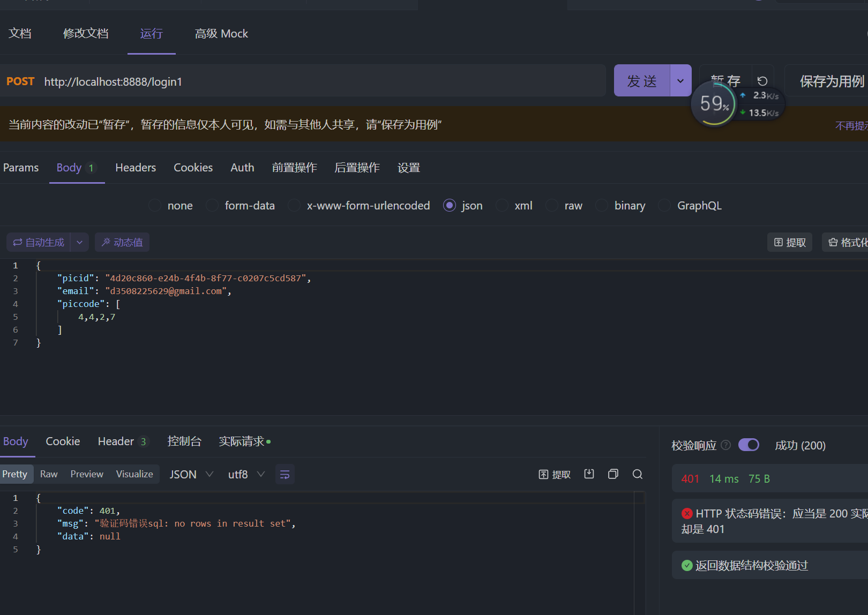
Task: Open the 设置 tab
Action: pos(408,168)
